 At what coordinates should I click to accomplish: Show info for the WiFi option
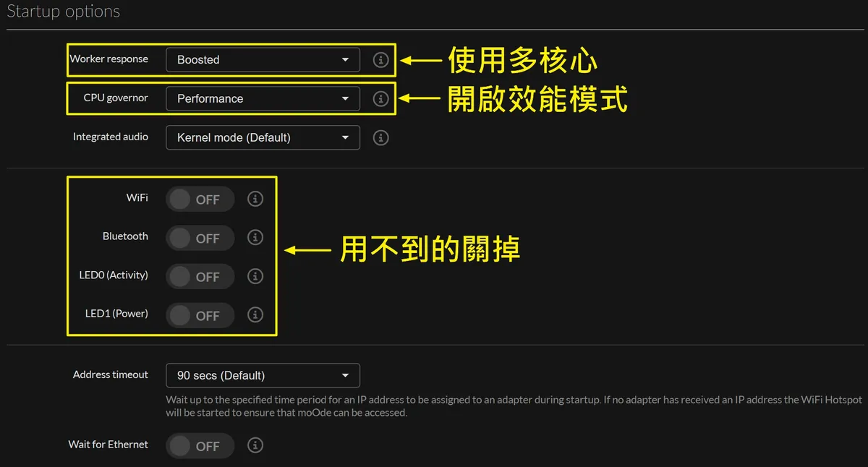[255, 199]
